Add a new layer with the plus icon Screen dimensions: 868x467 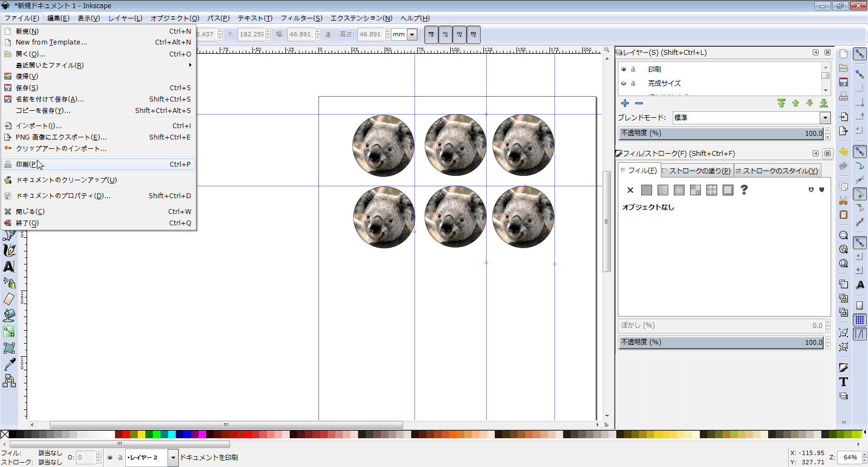click(625, 103)
